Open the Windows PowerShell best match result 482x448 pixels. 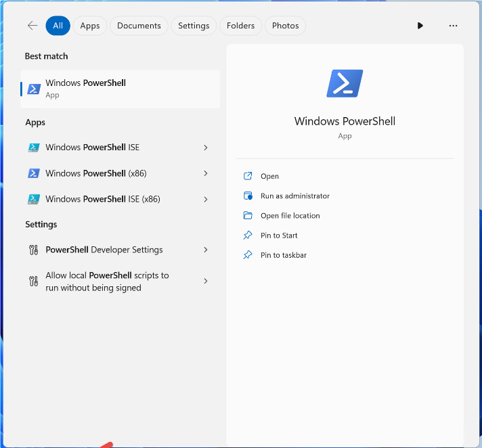121,89
